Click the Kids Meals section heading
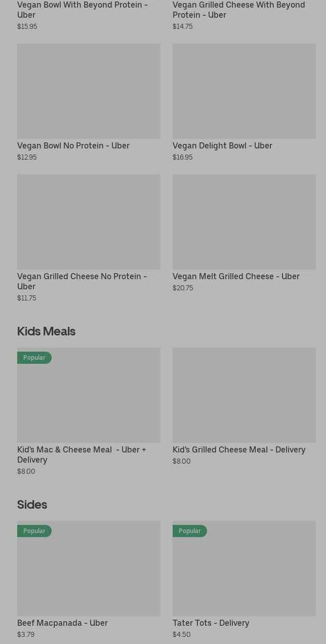This screenshot has width=326, height=644. pyautogui.click(x=46, y=331)
